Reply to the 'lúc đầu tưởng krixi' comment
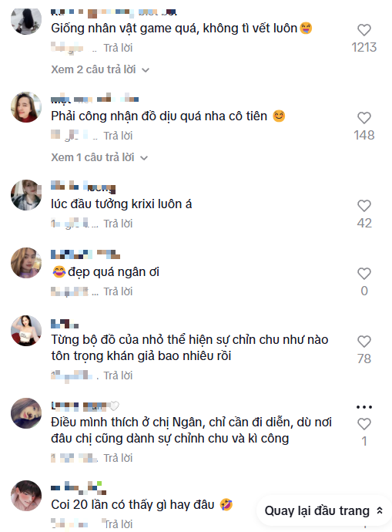The width and height of the screenshot is (392, 532). [x=118, y=224]
